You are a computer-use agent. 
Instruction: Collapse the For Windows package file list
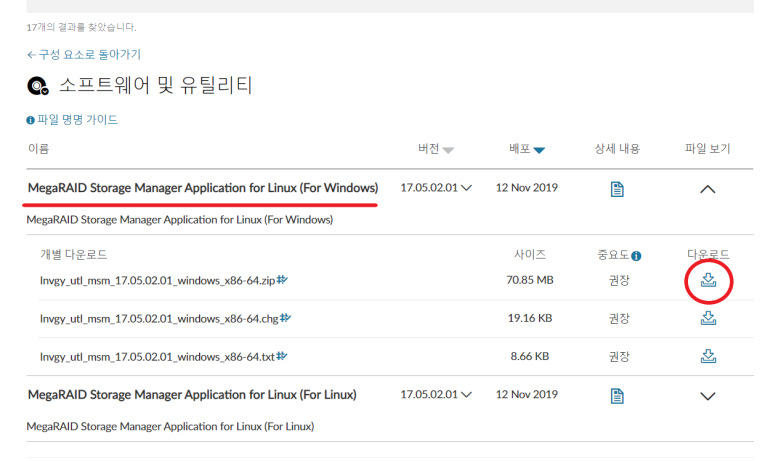pos(707,189)
